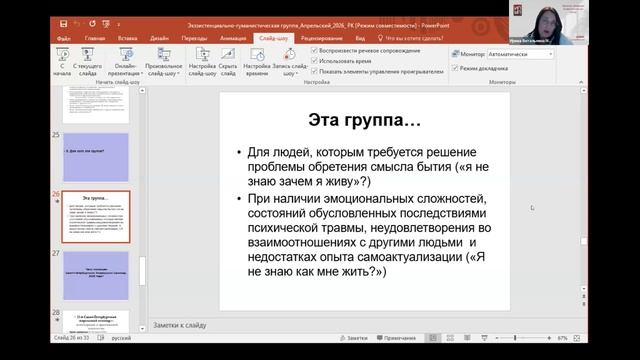640x360 pixels.
Task: Click the slide panel scroll down arrow
Action: [x=142, y=329]
